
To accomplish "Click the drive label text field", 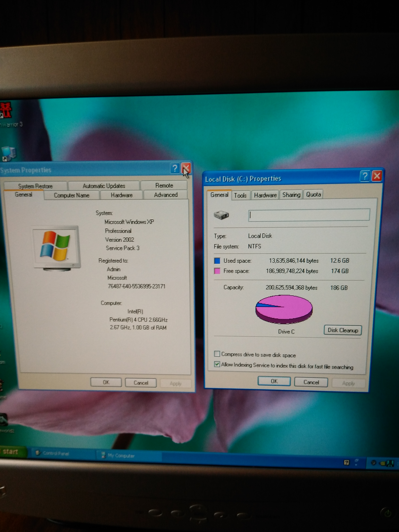I will (309, 215).
